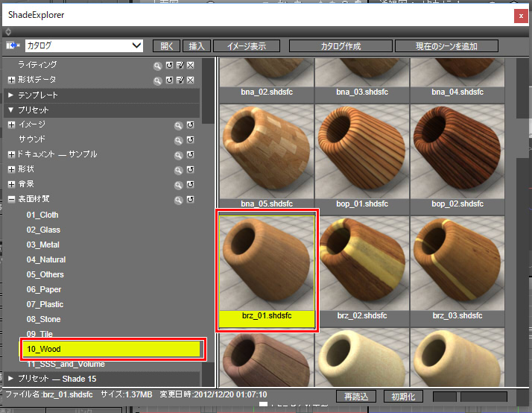Click the search icon on the 表面材質 row

tap(179, 201)
